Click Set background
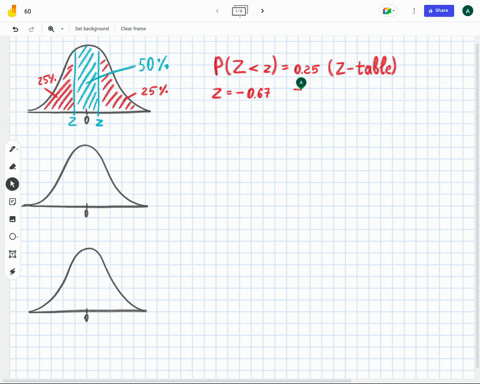The width and height of the screenshot is (480, 384). point(92,29)
